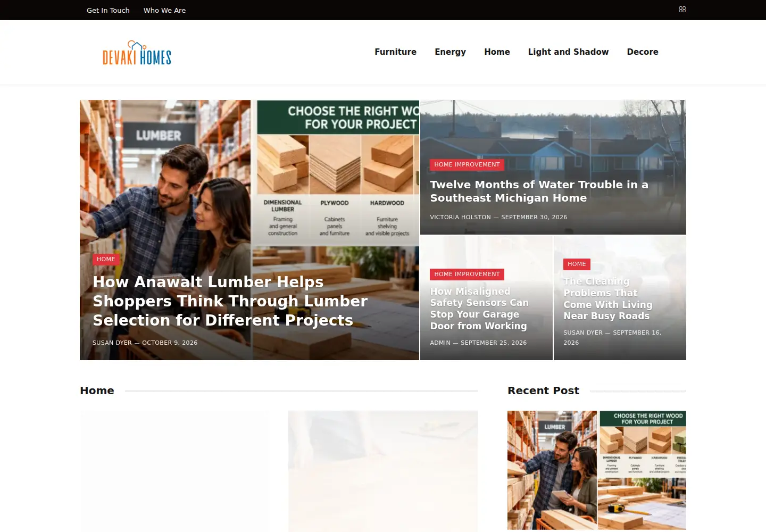This screenshot has height=532, width=766.
Task: Click HOME tag on Busy Roads post
Action: pos(577,264)
